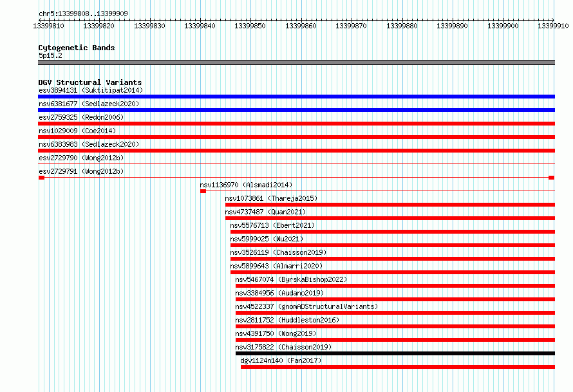The image size is (573, 392).
Task: Select the nsv6381677 (Sedlazeck2020) label
Action: (x=89, y=104)
